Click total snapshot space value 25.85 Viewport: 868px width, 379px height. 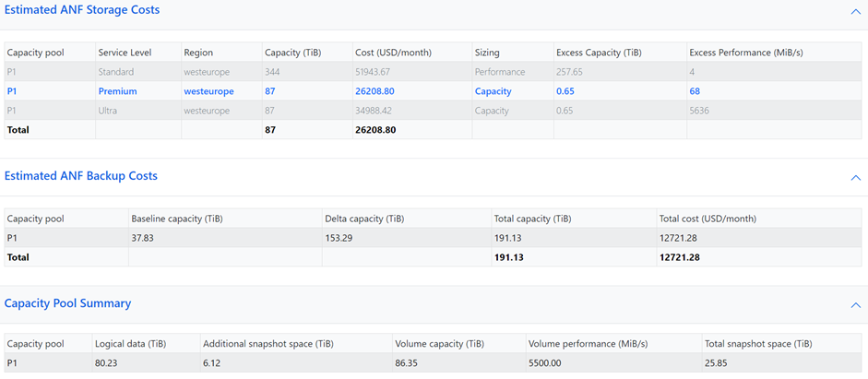tap(715, 363)
